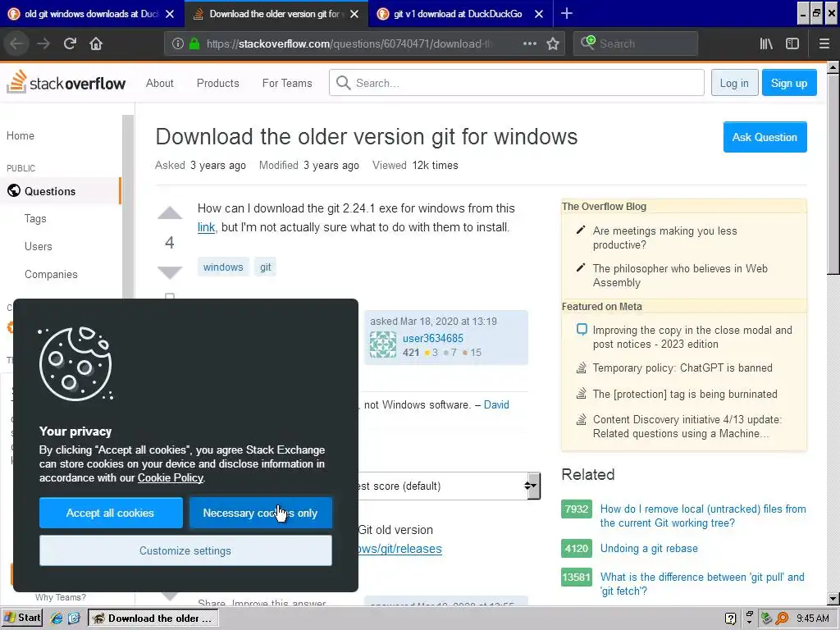Show site information icon in address bar

[178, 43]
